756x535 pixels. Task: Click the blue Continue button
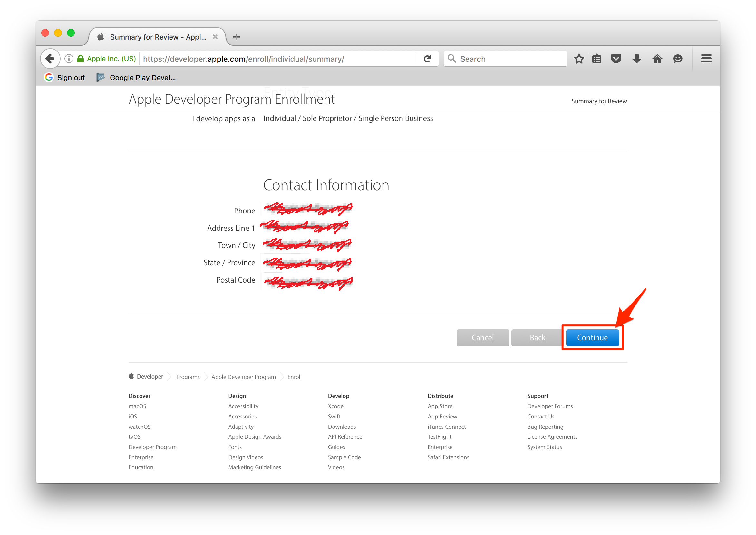click(x=592, y=338)
